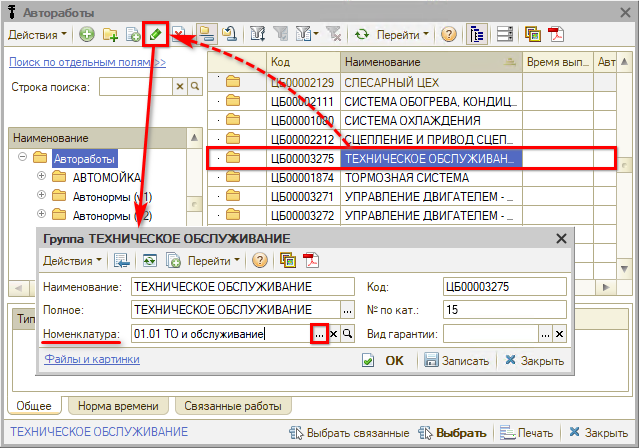This screenshot has height=448, width=639.
Task: Collapse the Автоработы tree node
Action: pyautogui.click(x=23, y=157)
